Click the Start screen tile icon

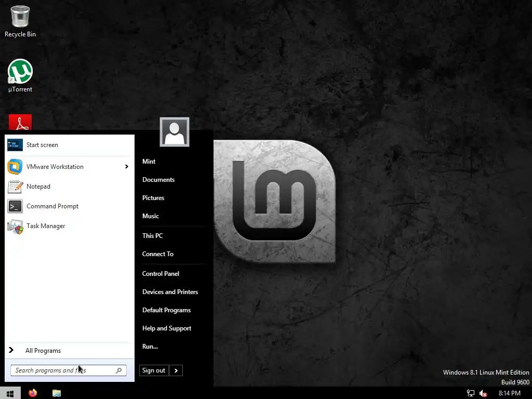tap(15, 145)
